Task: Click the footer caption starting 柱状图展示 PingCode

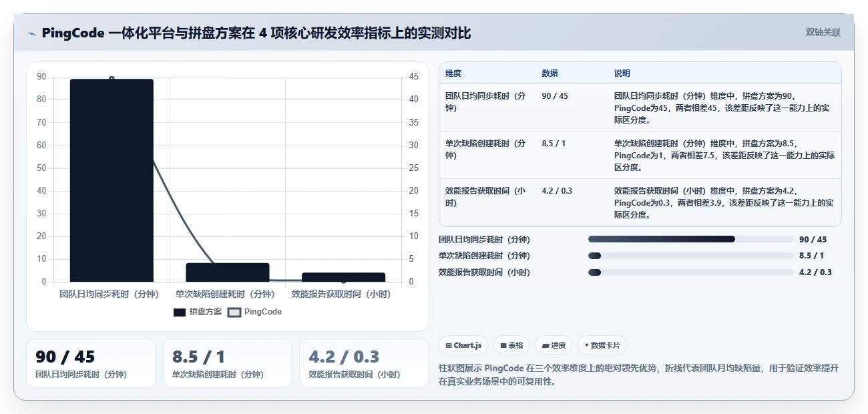Action: coord(639,375)
